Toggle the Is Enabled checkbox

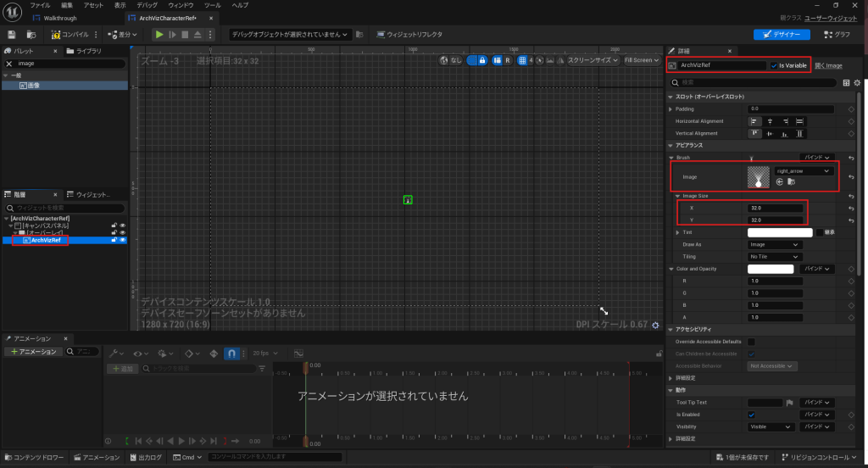click(752, 415)
